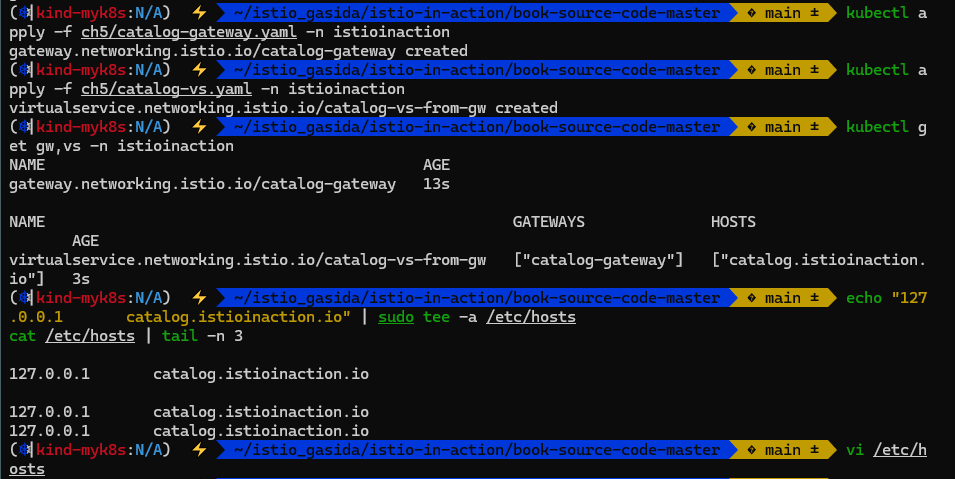The height and width of the screenshot is (479, 955).
Task: Click the Kubernetes wheel icon in the vi prompt
Action: click(x=25, y=450)
